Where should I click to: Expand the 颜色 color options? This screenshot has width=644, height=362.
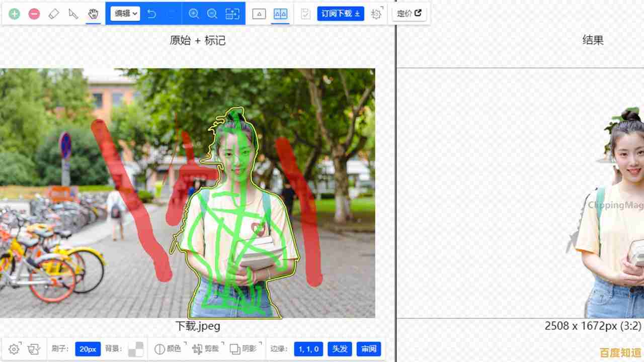pos(169,348)
